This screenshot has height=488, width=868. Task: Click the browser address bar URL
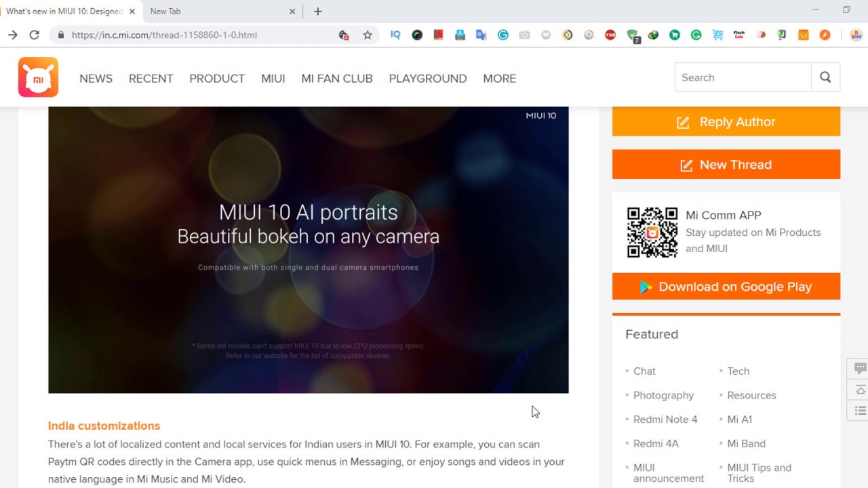pos(164,35)
